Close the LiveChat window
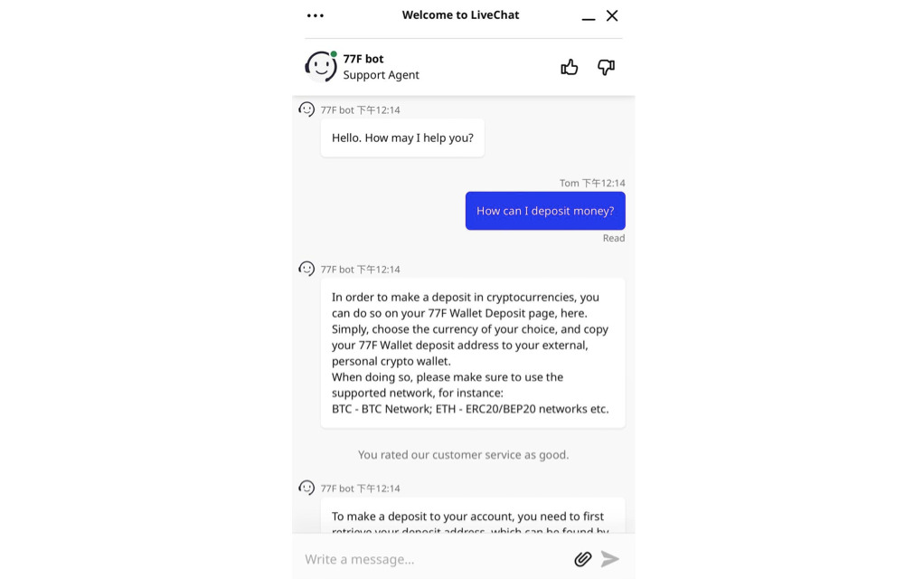The height and width of the screenshot is (579, 924). tap(612, 15)
